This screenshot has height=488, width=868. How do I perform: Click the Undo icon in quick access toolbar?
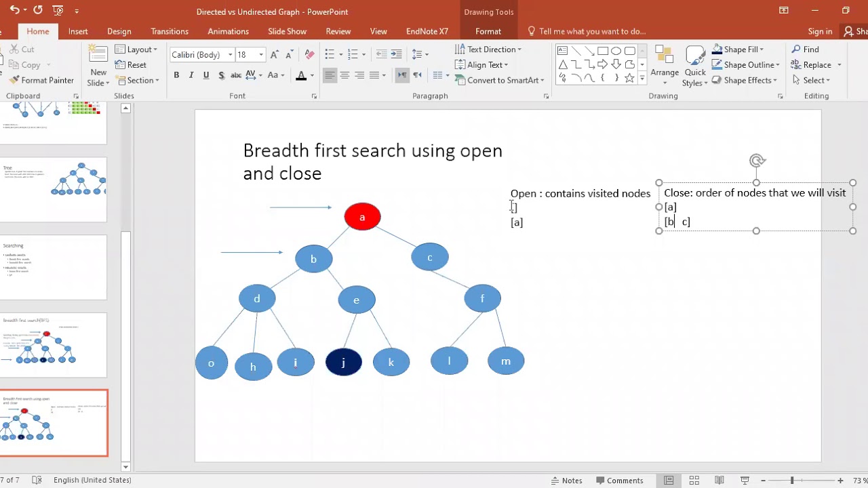pos(15,10)
